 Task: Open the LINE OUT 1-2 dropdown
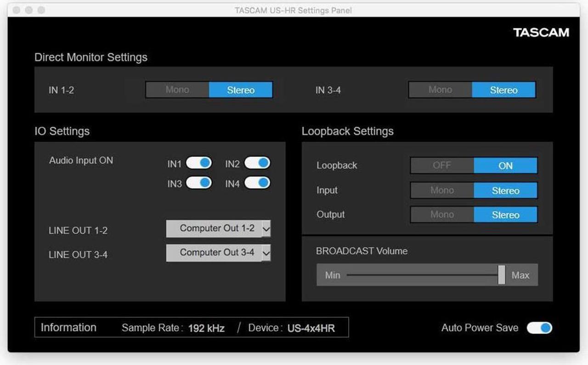pyautogui.click(x=218, y=228)
